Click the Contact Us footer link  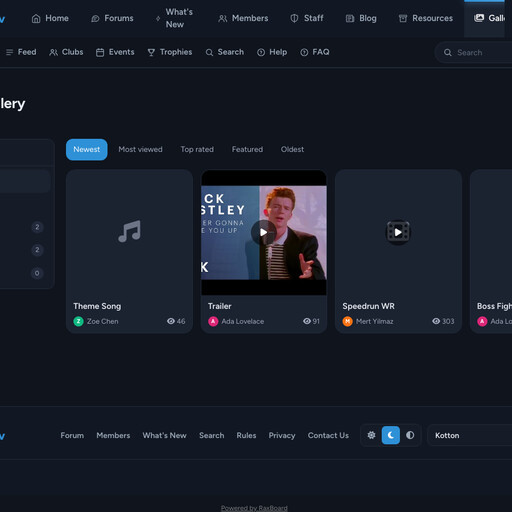328,435
